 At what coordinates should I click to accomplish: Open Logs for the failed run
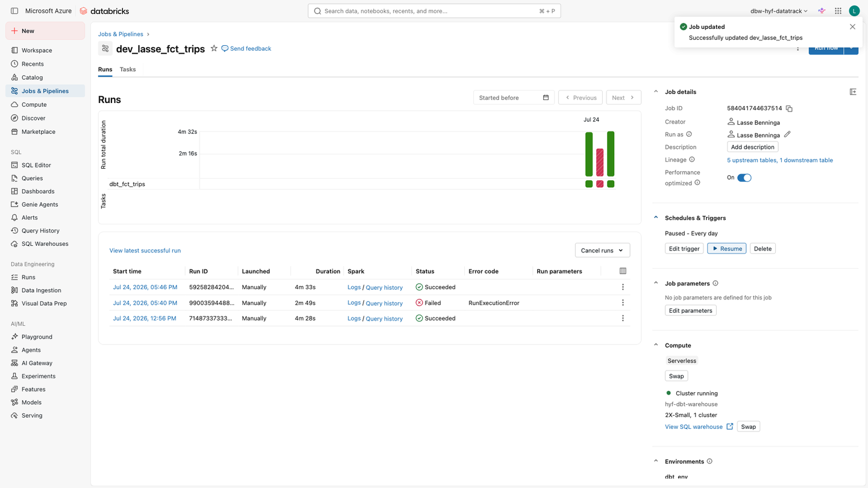pos(354,303)
